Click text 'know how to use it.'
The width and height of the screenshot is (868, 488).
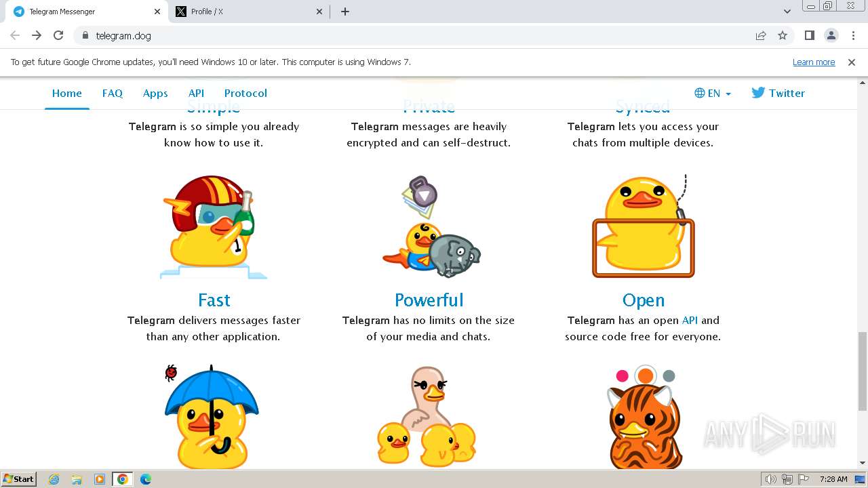tap(214, 142)
